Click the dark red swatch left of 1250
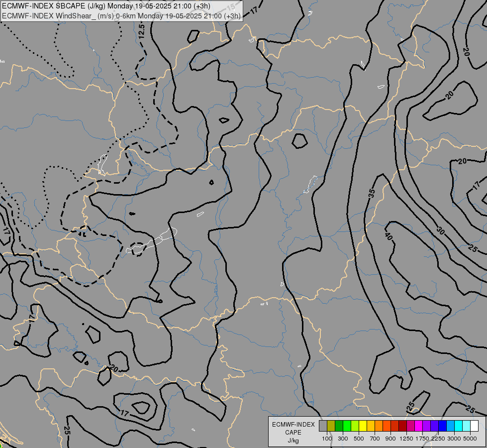 402,426
